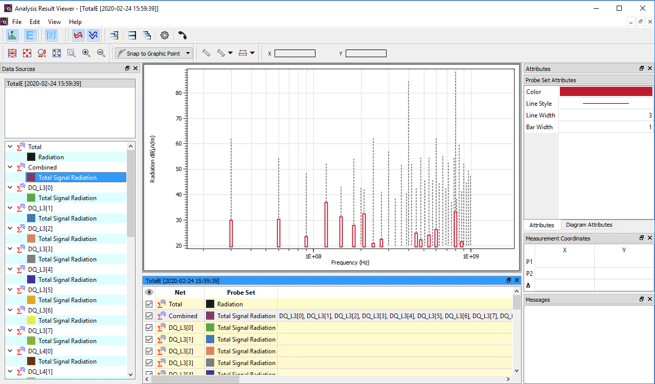The height and width of the screenshot is (384, 655).
Task: Collapse the DQ_L3[5] tree node
Action: click(10, 290)
